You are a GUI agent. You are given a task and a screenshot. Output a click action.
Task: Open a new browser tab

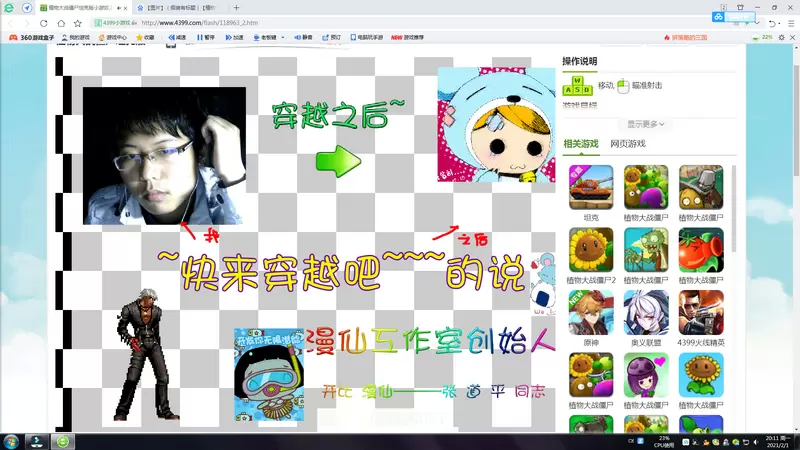click(236, 8)
